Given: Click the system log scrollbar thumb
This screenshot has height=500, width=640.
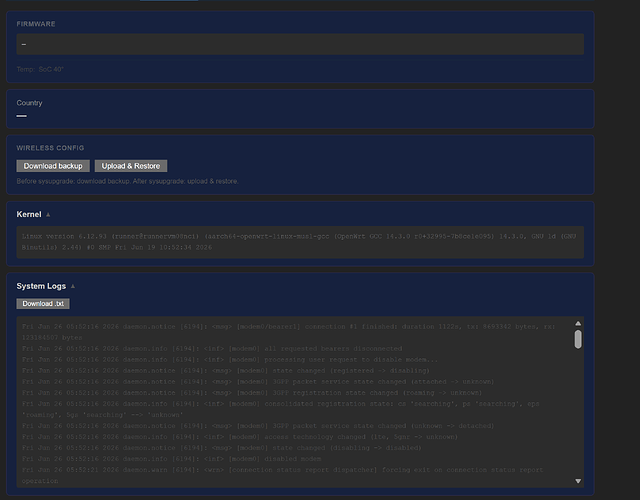Looking at the screenshot, I should click(x=578, y=339).
